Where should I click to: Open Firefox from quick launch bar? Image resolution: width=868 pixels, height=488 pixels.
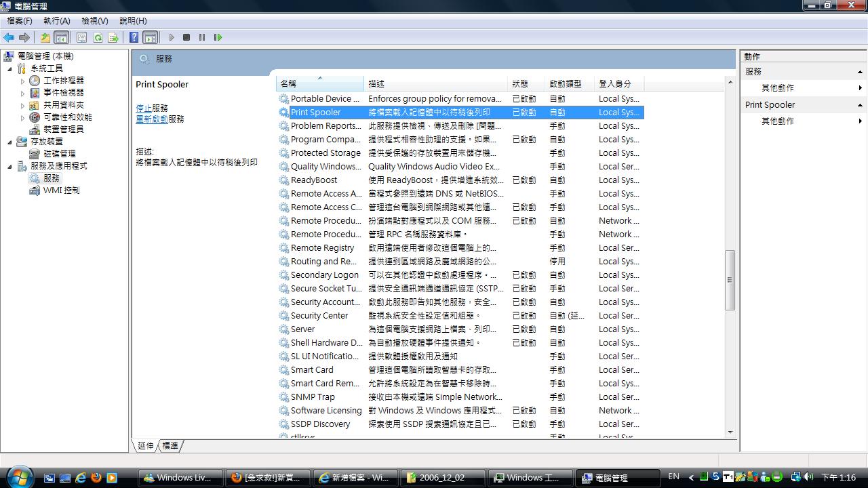click(96, 478)
